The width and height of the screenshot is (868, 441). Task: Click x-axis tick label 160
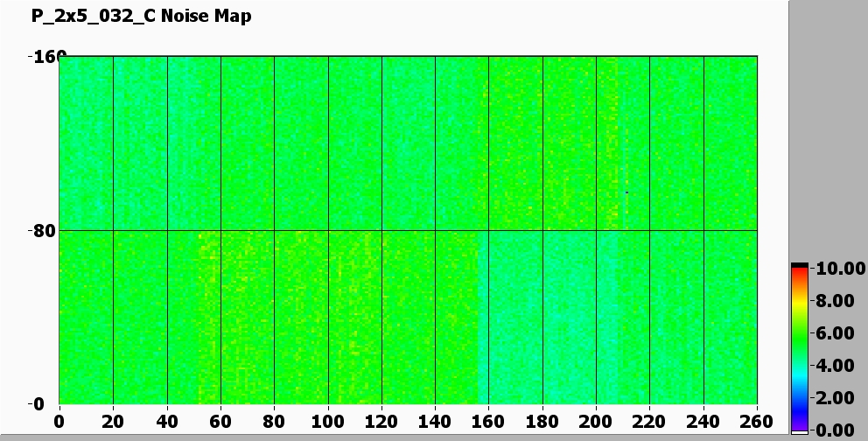click(489, 422)
